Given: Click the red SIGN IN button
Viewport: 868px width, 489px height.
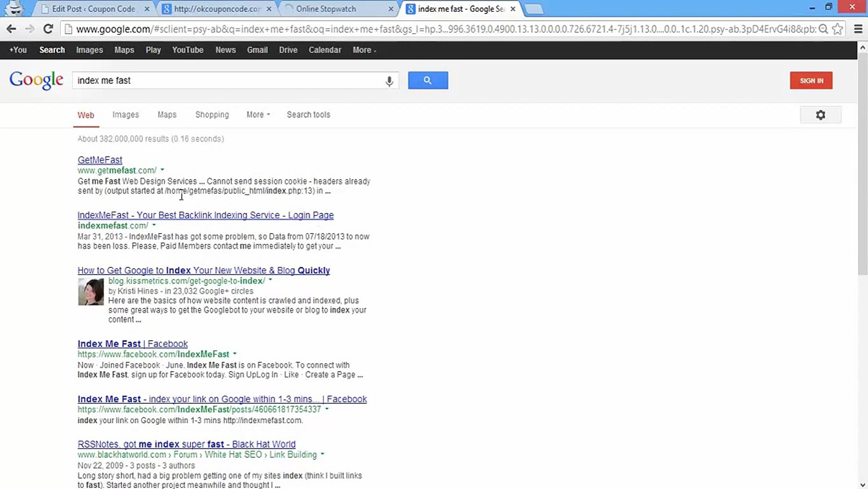Looking at the screenshot, I should [x=811, y=81].
